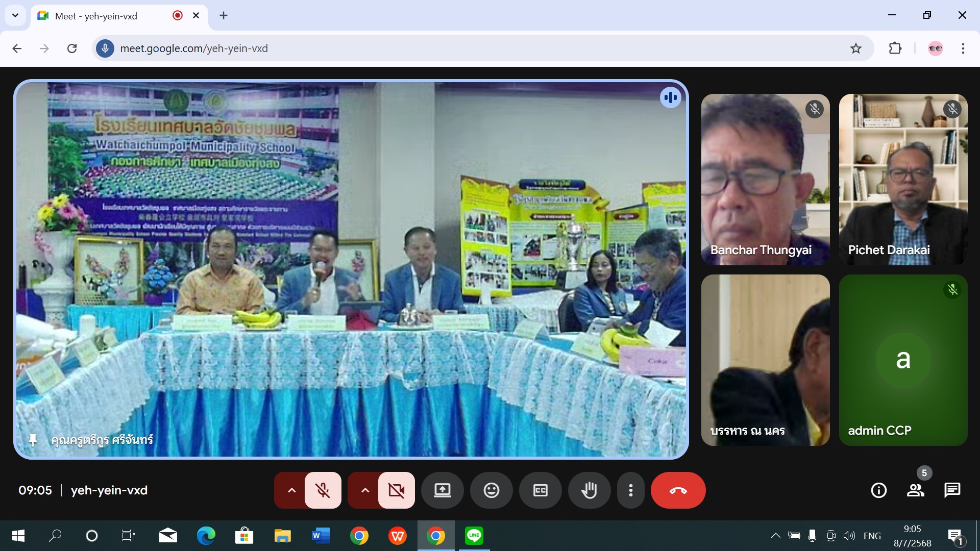980x551 pixels.
Task: Unmute the microphone toggle button
Action: click(x=323, y=490)
